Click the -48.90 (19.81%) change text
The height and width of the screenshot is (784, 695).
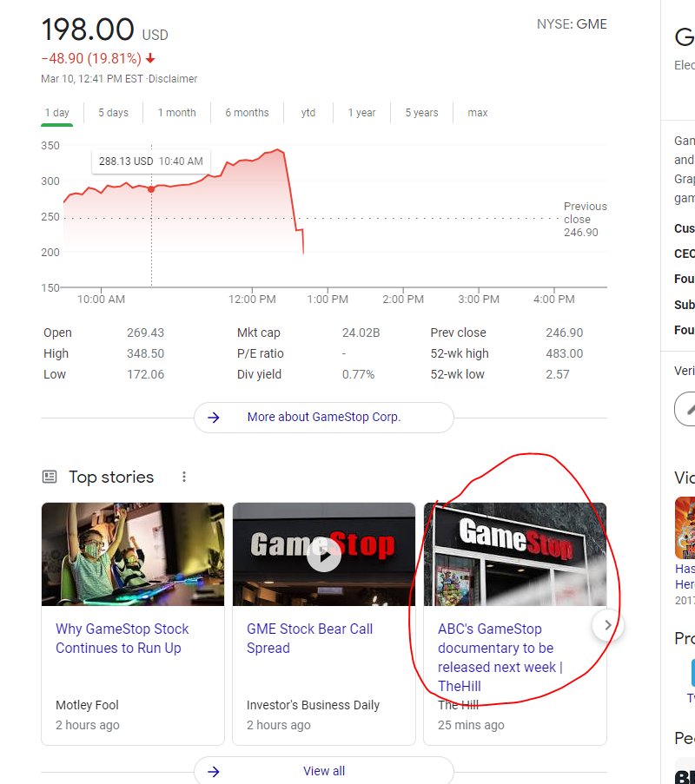pos(91,58)
